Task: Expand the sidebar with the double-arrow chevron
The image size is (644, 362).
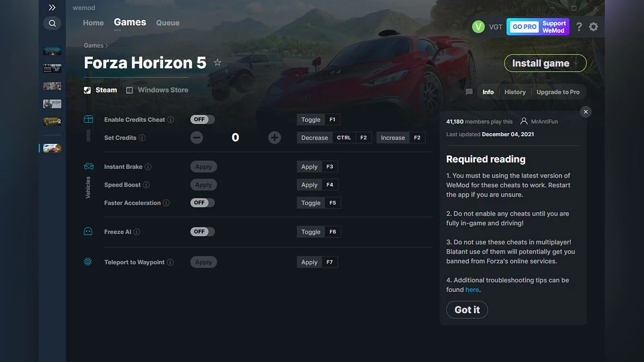Action: tap(52, 8)
